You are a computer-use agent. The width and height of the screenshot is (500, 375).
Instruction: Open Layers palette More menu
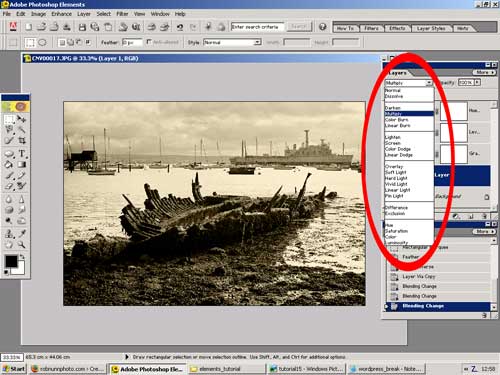pos(484,72)
